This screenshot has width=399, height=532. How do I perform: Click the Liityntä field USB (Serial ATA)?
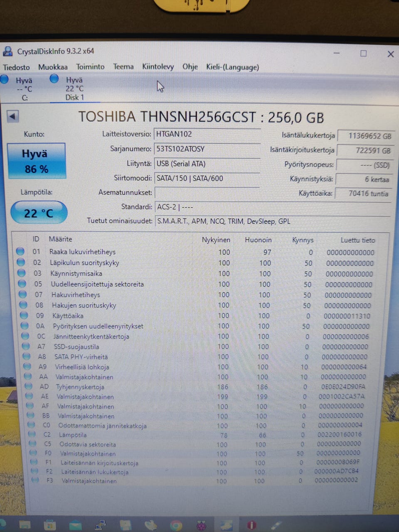point(207,164)
